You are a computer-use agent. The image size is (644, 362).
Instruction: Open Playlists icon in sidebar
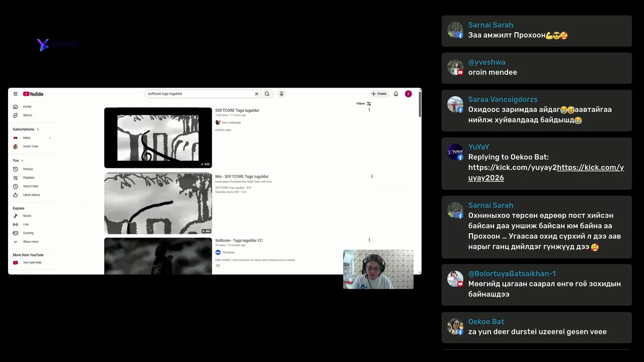16,177
